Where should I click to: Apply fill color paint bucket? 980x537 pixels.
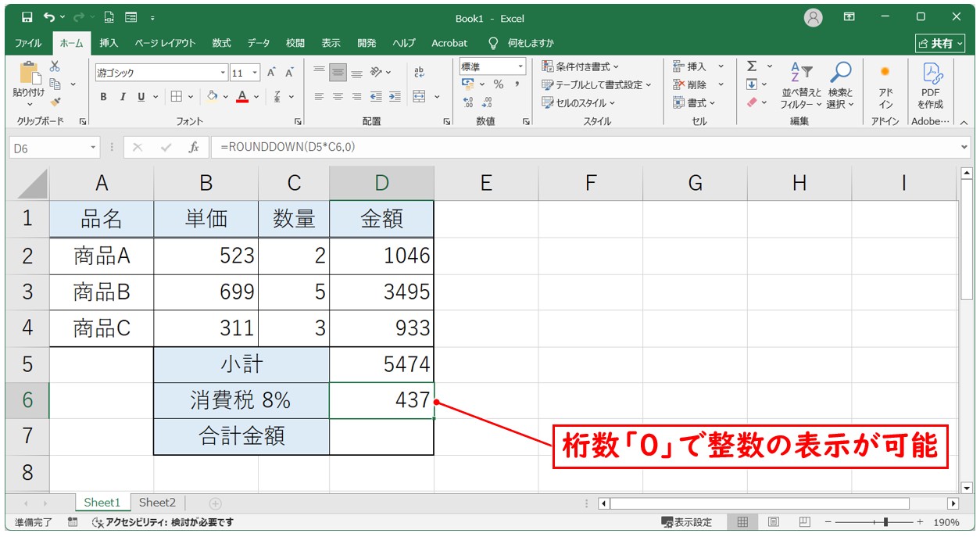pos(212,97)
